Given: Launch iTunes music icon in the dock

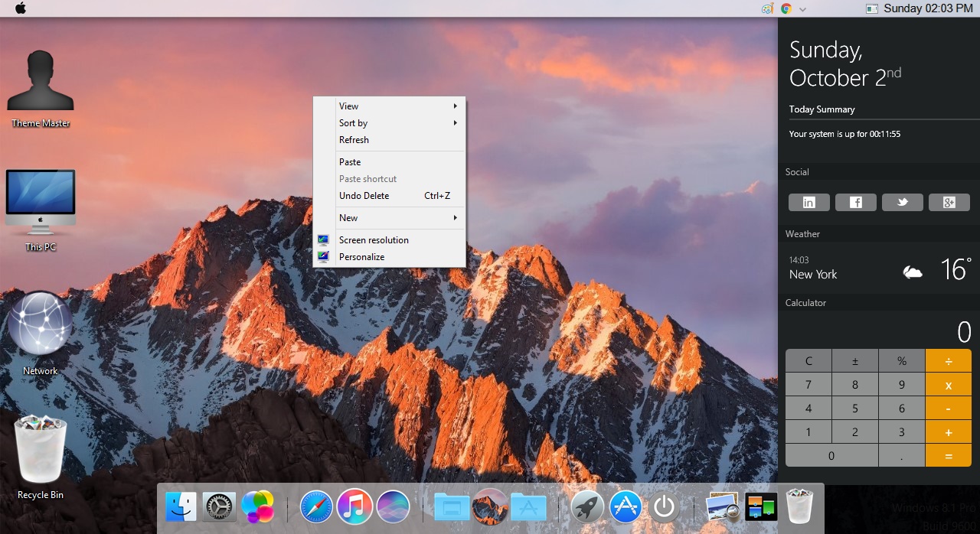Looking at the screenshot, I should point(354,506).
